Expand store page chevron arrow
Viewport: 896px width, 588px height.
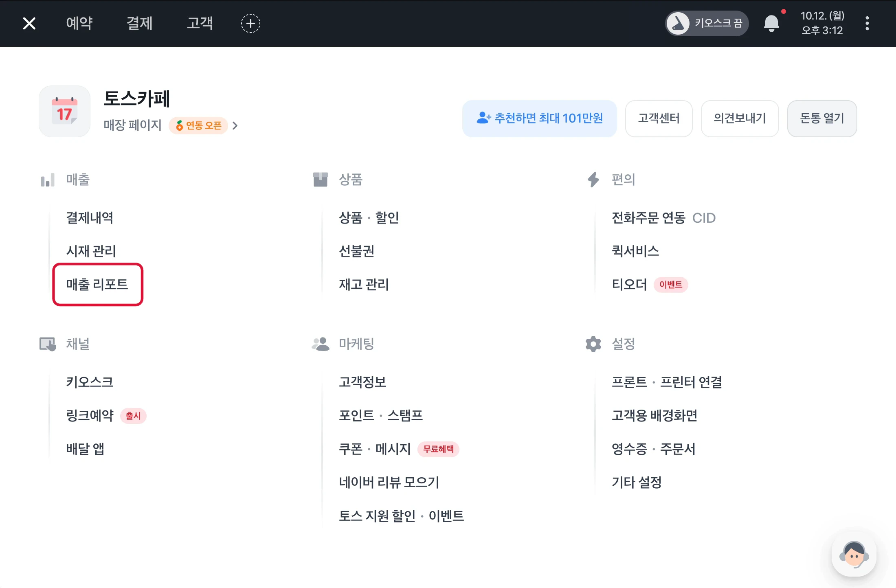[235, 125]
